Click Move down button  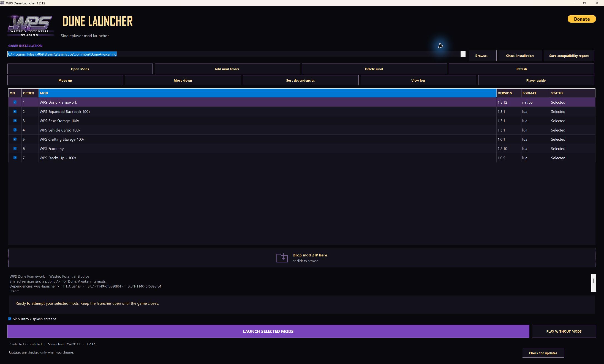point(183,80)
